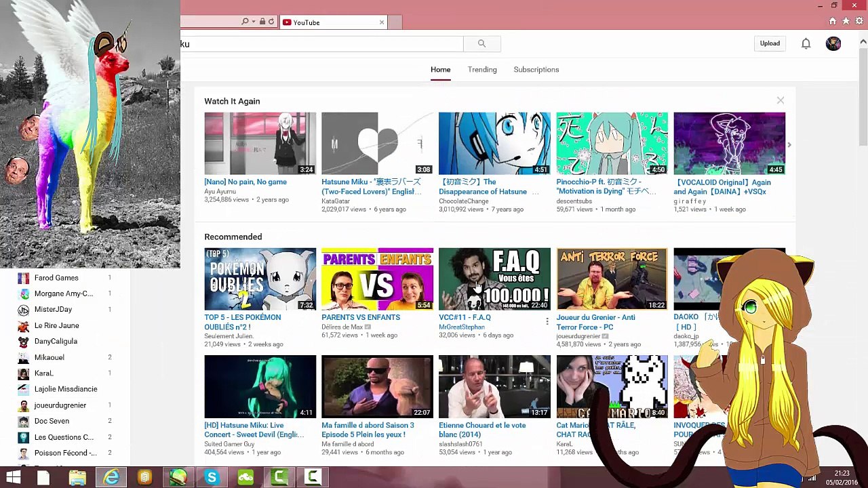Open the Windows Start button

click(x=13, y=478)
